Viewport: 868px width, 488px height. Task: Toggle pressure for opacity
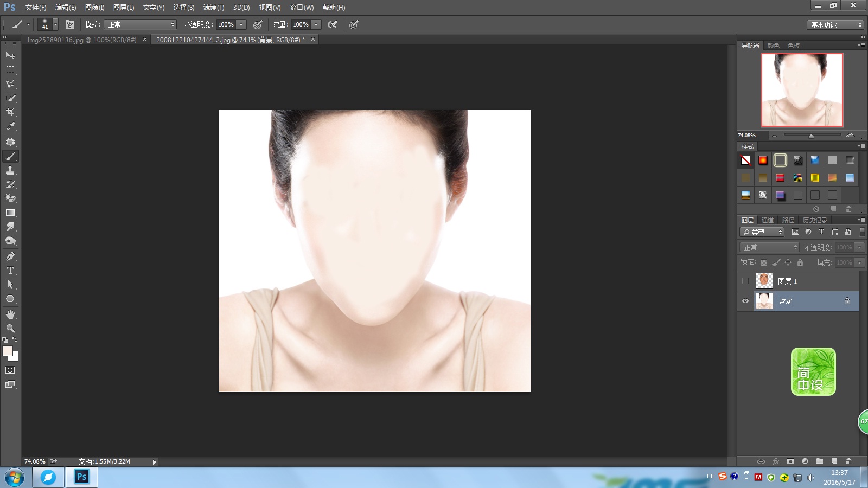[x=258, y=24]
